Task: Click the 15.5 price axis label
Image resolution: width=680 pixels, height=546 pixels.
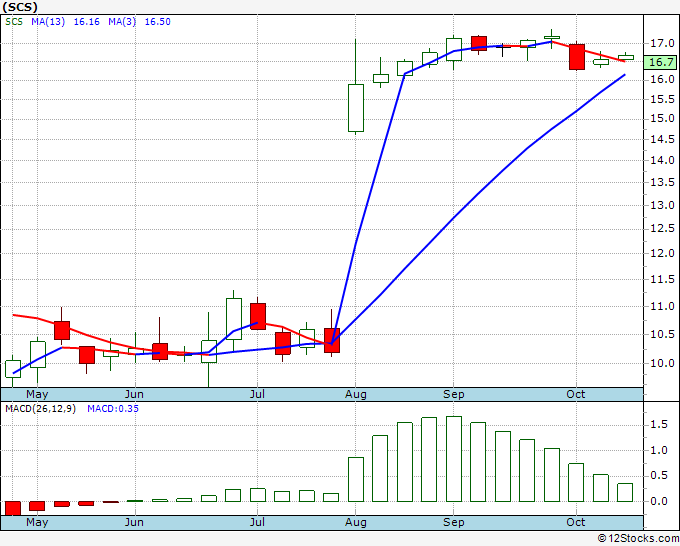Action: 662,99
